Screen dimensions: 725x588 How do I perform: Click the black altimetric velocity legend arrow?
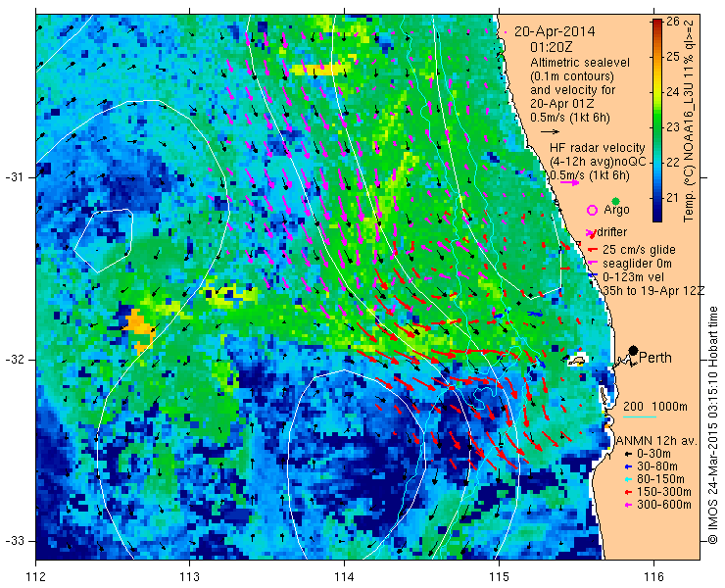click(x=551, y=132)
